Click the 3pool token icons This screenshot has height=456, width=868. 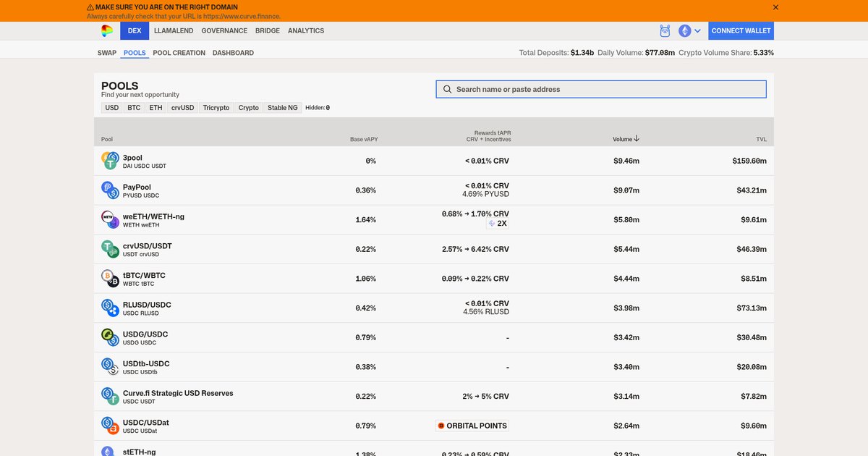[109, 161]
